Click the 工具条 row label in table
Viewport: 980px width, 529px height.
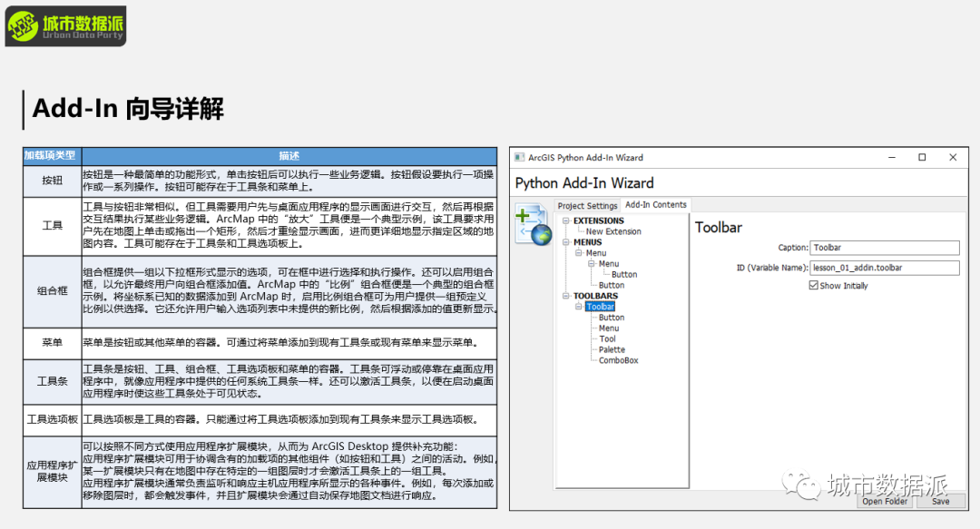pyautogui.click(x=53, y=381)
